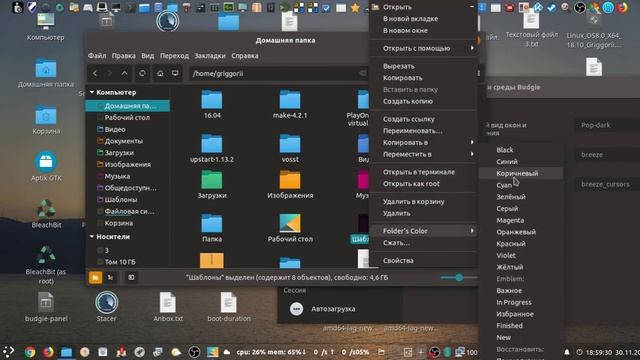Image resolution: width=640 pixels, height=360 pixels.
Task: Go to home folder toolbar icon
Action: [x=160, y=73]
